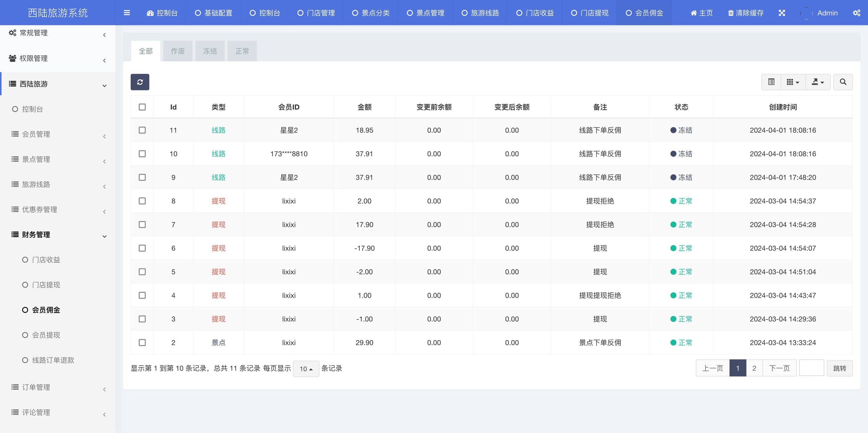Click the 财务管理 list icon
The width and height of the screenshot is (868, 433).
(x=15, y=234)
